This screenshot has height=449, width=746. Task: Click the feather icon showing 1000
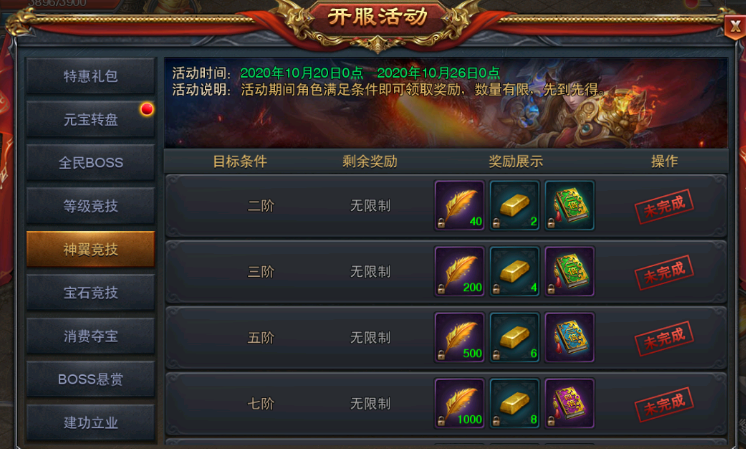pos(460,403)
